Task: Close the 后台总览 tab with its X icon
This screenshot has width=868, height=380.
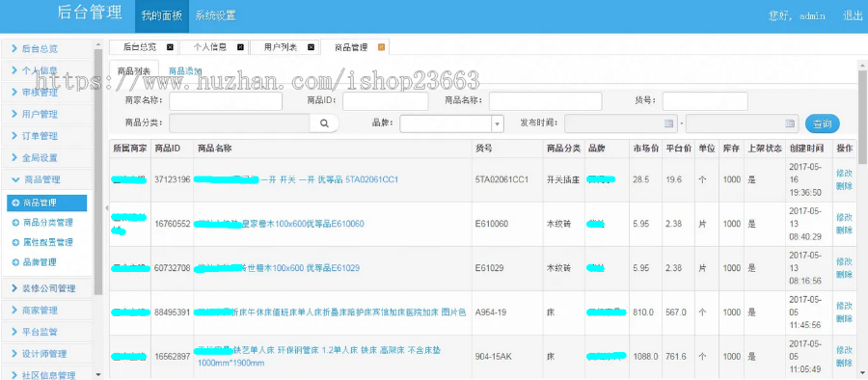Action: tap(170, 47)
